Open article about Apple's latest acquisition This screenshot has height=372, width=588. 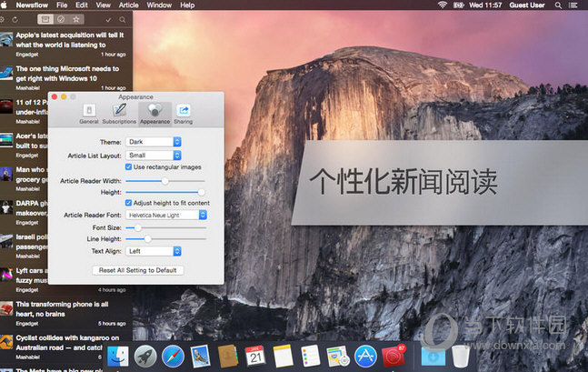66,45
